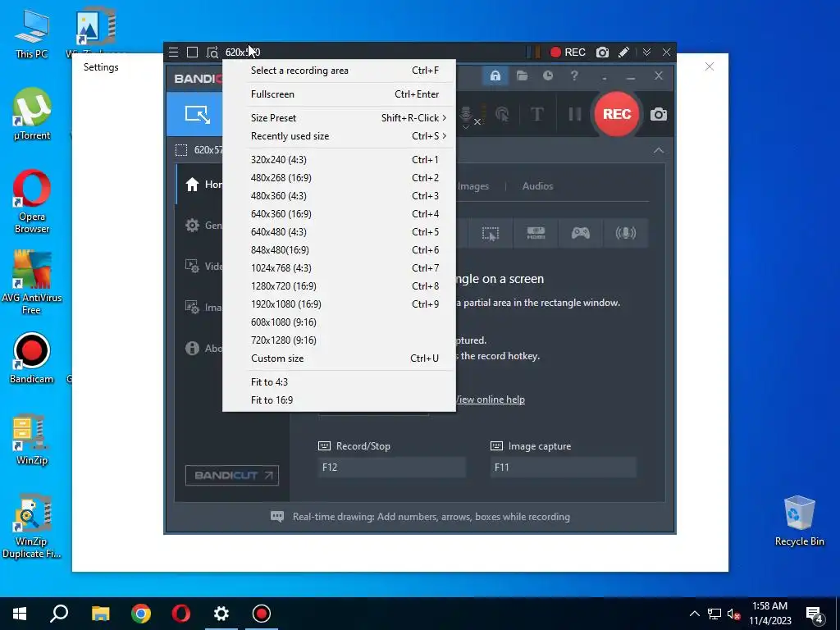Click the lock icon in Bandicam header

495,75
